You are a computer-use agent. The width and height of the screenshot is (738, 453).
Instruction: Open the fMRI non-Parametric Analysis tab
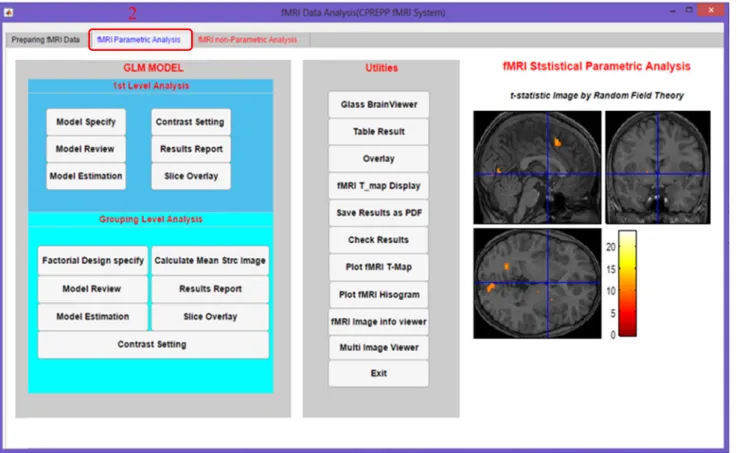click(248, 40)
